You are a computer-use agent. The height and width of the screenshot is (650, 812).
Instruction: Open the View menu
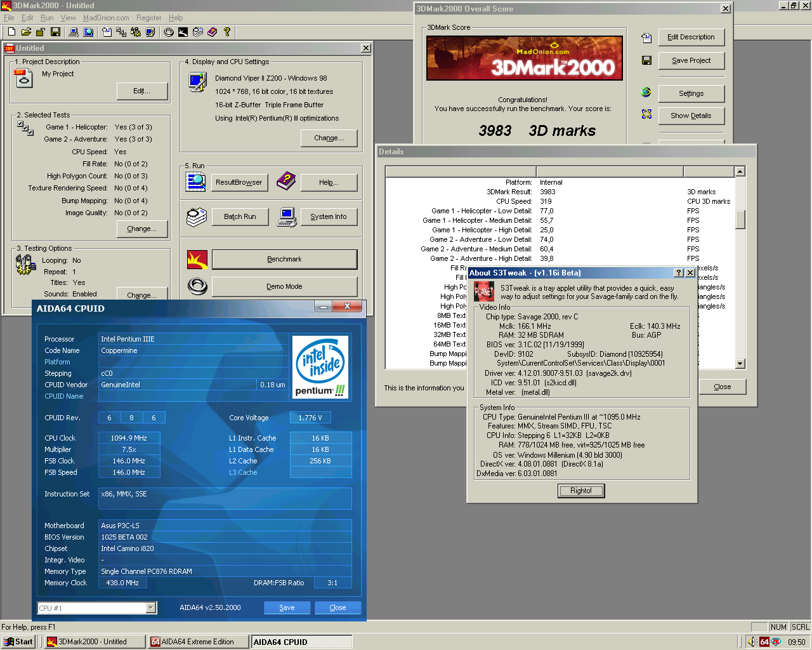coord(68,18)
